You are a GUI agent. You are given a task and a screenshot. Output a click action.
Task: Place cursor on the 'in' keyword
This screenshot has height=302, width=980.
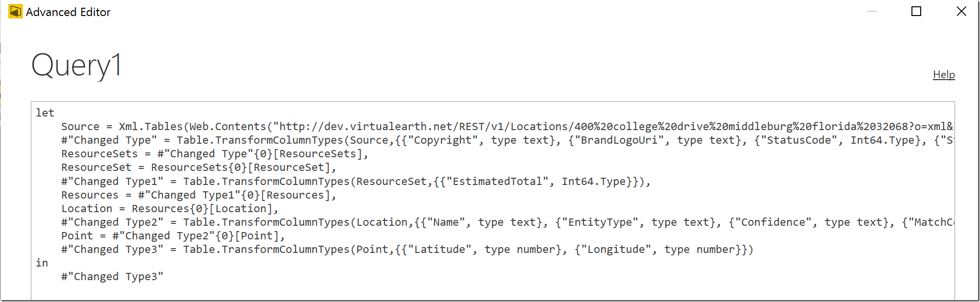coord(42,263)
